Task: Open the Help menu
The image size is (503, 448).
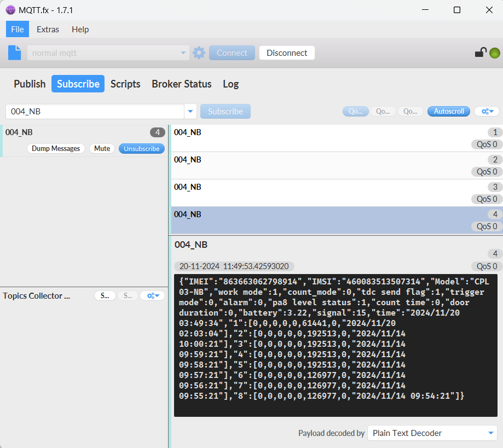Action: 80,29
